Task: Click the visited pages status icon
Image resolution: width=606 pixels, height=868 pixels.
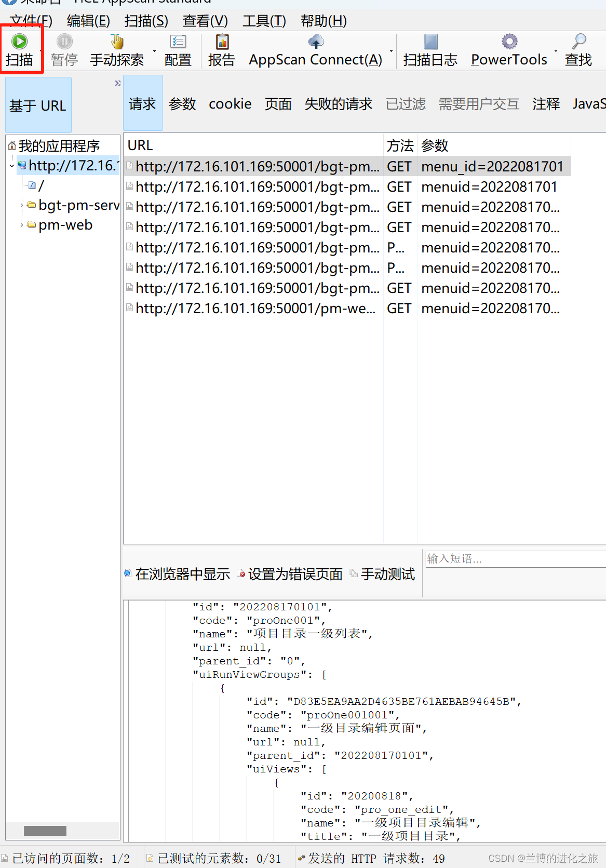Action: click(x=4, y=859)
